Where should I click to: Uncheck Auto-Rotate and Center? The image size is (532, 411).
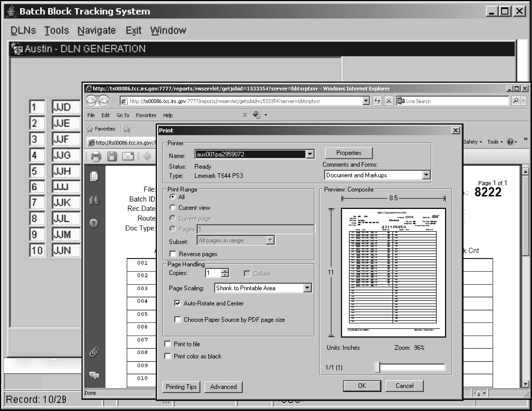[x=178, y=303]
